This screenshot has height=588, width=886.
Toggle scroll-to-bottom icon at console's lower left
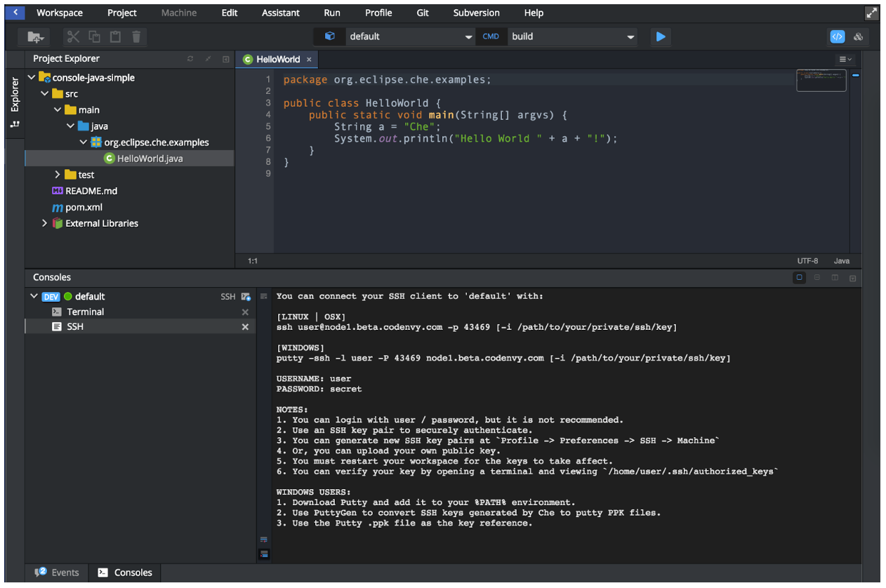point(264,554)
